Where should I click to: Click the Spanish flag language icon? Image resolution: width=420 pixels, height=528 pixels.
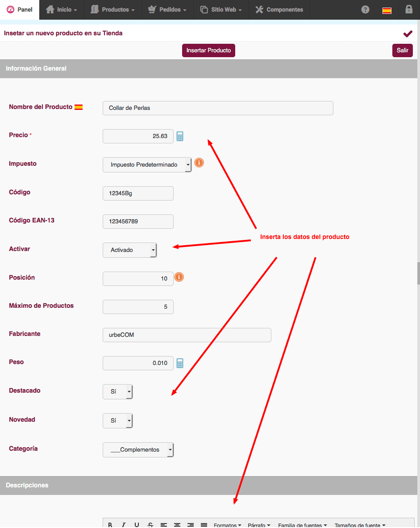(387, 10)
